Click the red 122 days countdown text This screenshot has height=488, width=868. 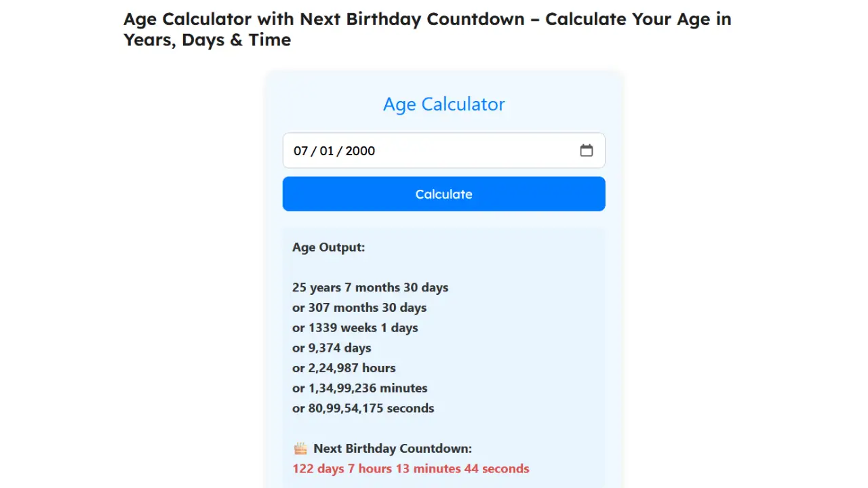pyautogui.click(x=410, y=469)
